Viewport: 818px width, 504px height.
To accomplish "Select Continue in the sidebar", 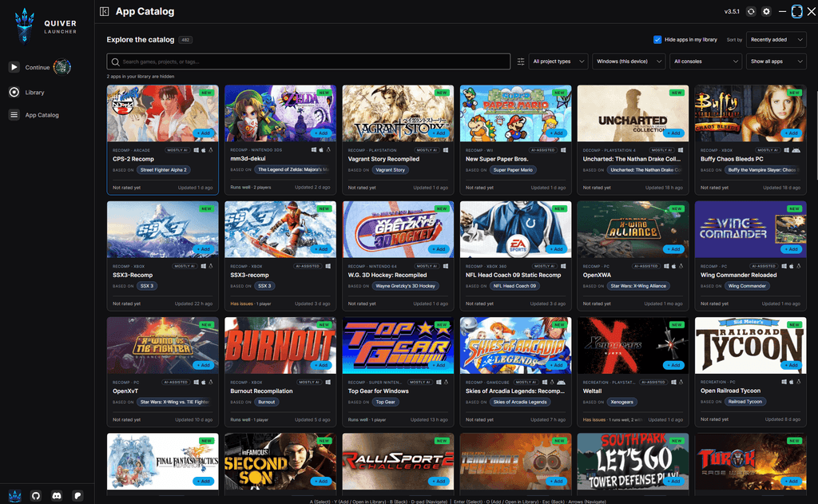I will tap(38, 67).
